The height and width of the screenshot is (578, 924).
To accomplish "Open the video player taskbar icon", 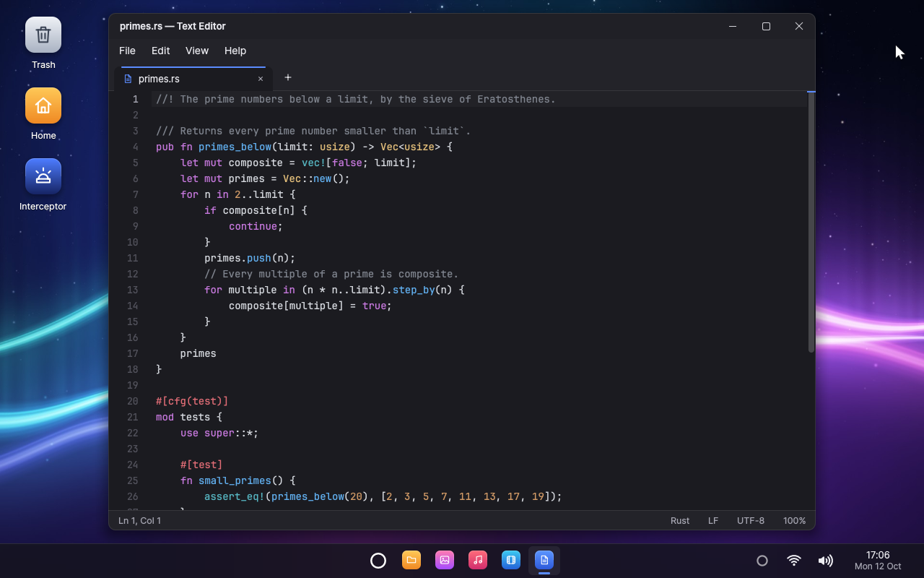I will click(511, 560).
